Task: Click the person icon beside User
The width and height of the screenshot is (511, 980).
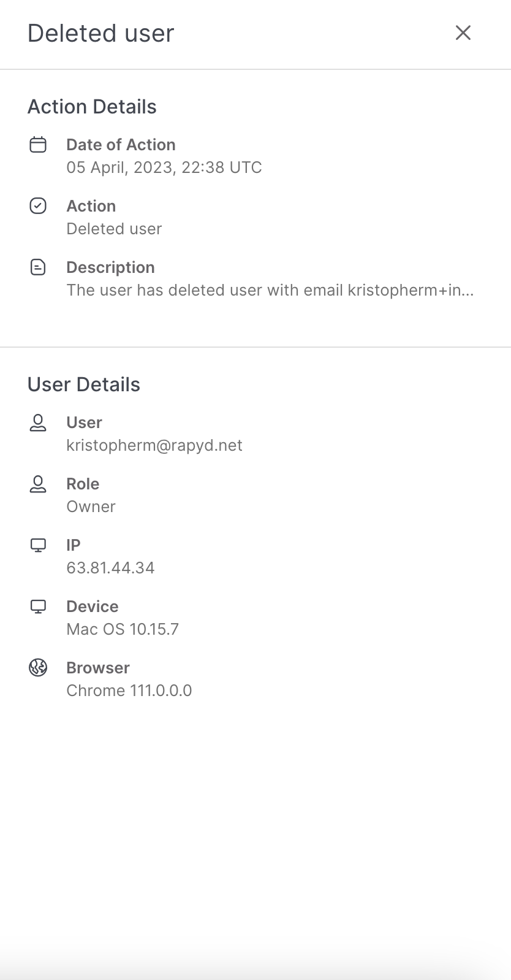Action: tap(38, 423)
